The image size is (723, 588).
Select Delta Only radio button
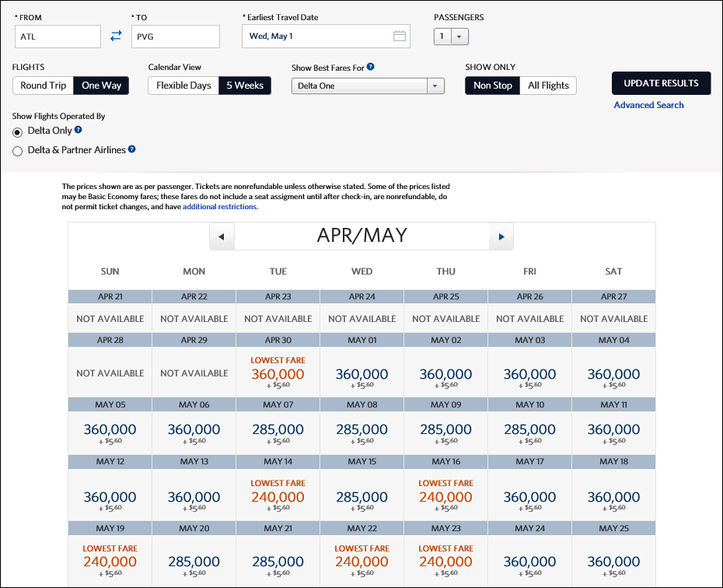(18, 133)
